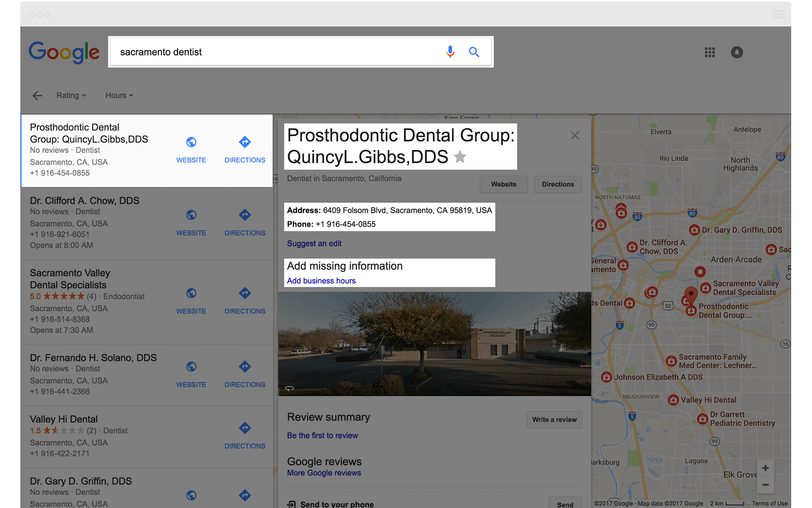Get directions icon for Dr. Clifford A. Chow
812x508 pixels.
(x=245, y=215)
